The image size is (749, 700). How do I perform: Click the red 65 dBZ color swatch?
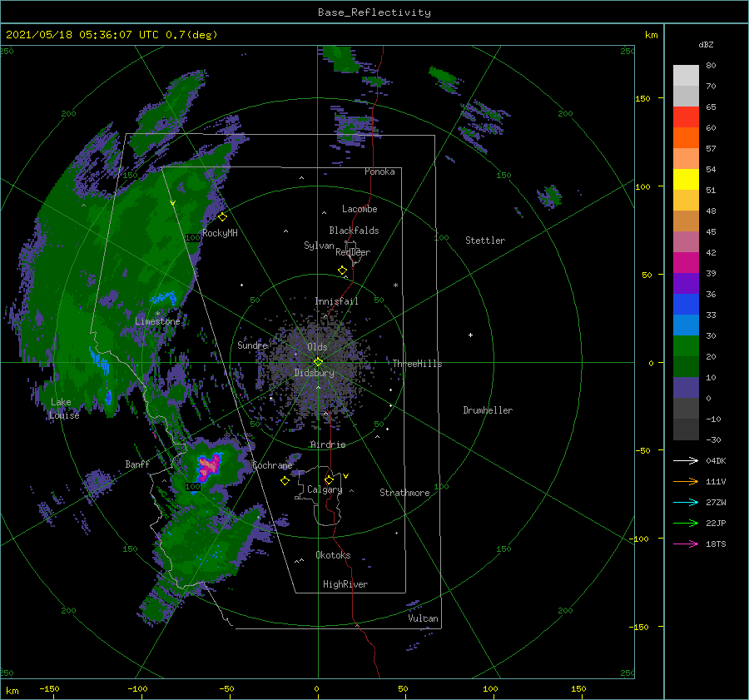pos(686,117)
